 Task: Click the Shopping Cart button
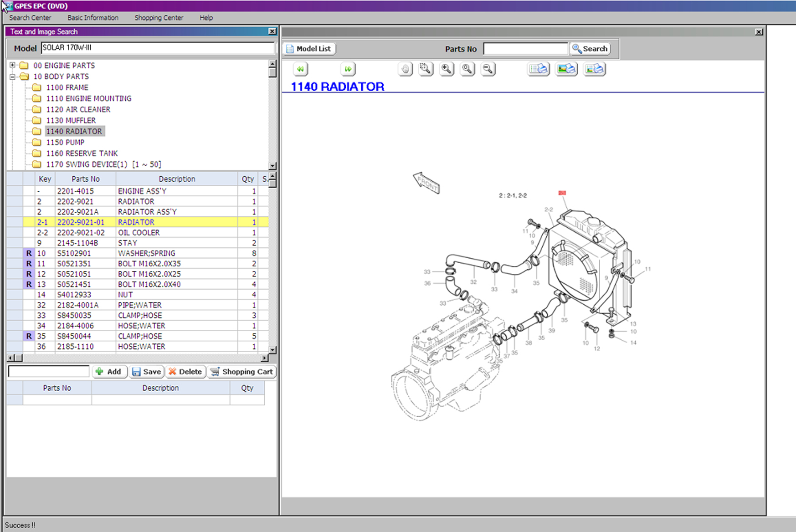(242, 372)
